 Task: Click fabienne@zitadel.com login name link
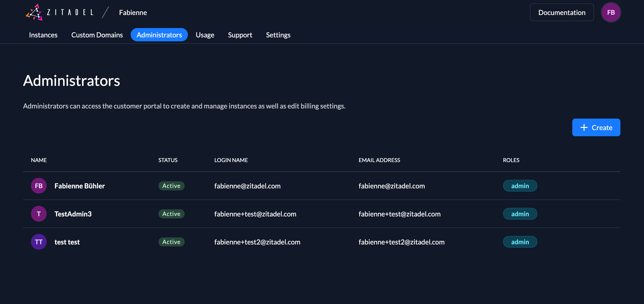click(247, 185)
